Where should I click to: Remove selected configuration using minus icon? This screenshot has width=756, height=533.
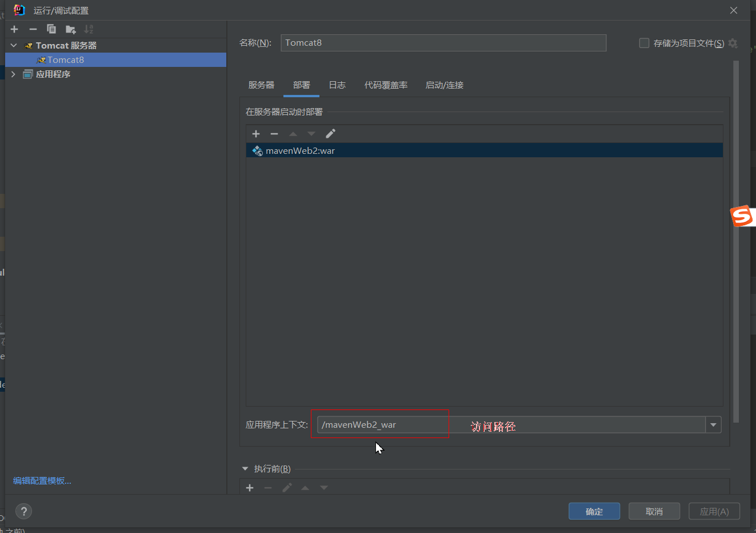(x=33, y=29)
